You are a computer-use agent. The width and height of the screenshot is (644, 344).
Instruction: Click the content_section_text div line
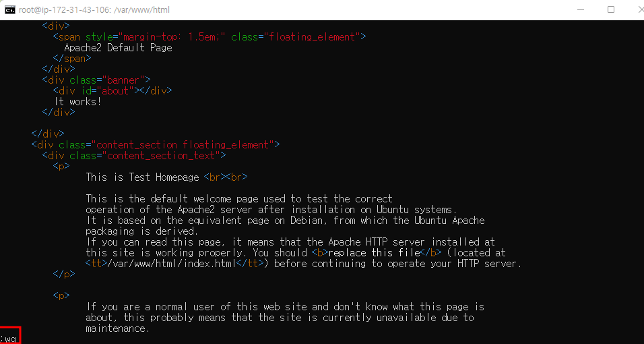pos(134,156)
